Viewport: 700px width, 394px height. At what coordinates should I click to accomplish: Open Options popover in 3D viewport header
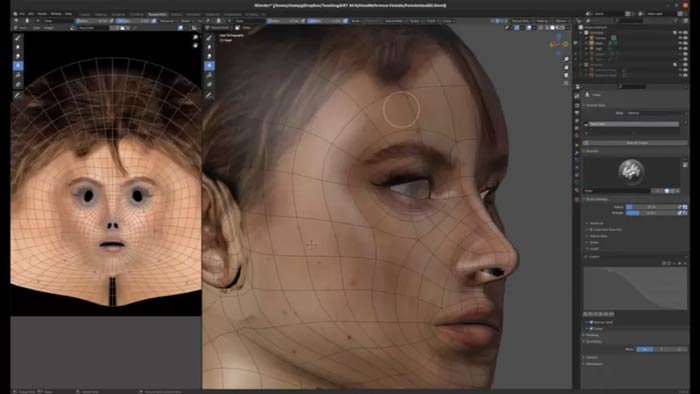click(561, 21)
